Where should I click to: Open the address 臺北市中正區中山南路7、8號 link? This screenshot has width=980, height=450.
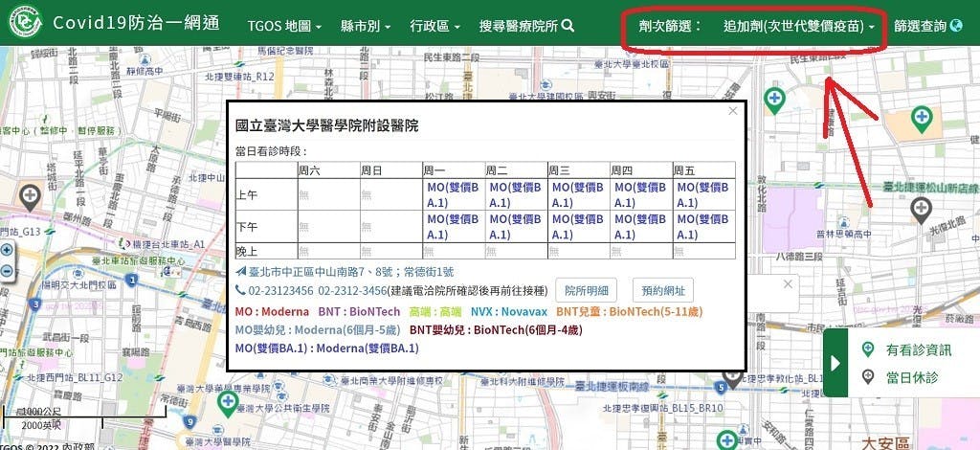coord(350,272)
